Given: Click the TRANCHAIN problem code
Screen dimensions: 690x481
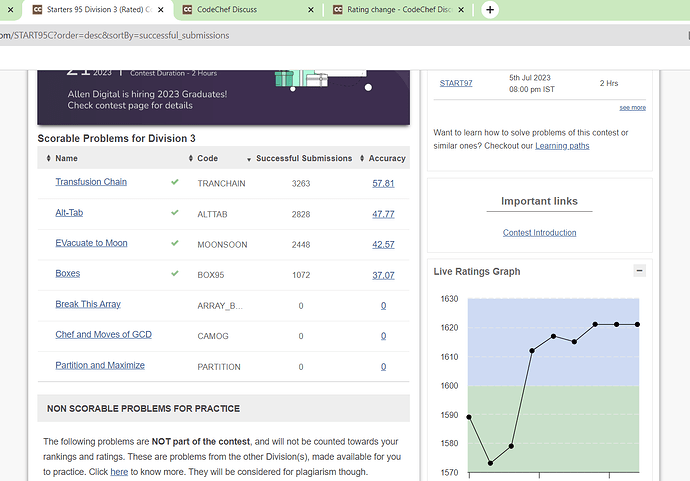Looking at the screenshot, I should point(221,184).
